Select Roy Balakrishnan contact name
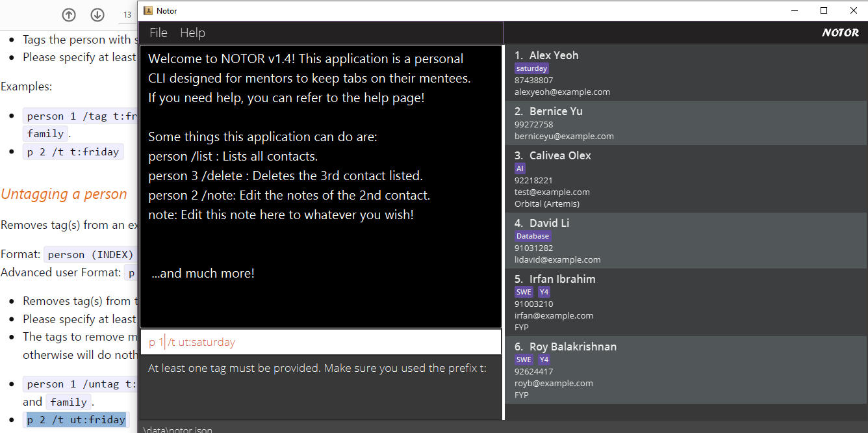This screenshot has height=433, width=868. (573, 347)
